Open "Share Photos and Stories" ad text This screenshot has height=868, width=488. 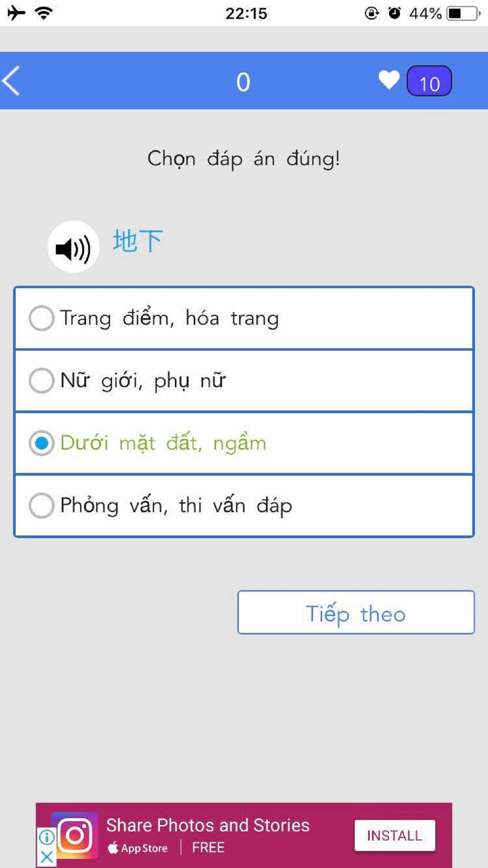pos(208,825)
